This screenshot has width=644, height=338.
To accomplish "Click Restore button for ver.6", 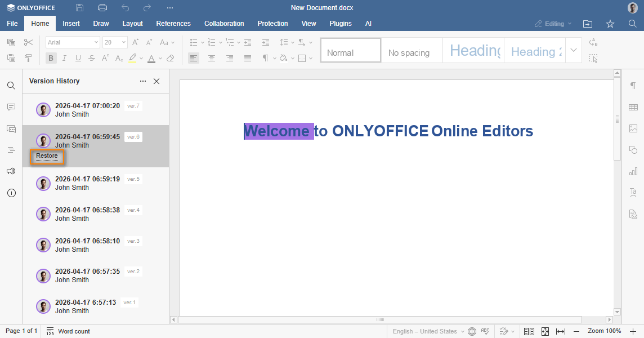I will point(47,156).
